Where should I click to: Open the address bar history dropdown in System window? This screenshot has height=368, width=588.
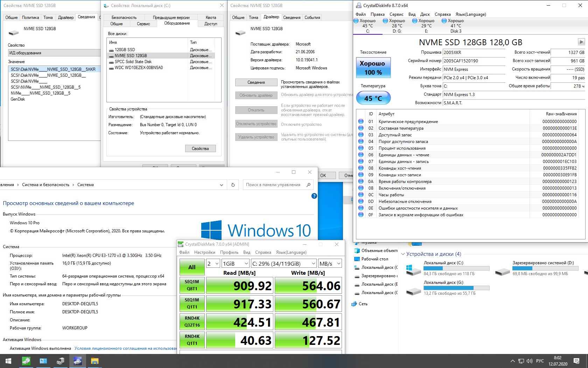pyautogui.click(x=222, y=185)
